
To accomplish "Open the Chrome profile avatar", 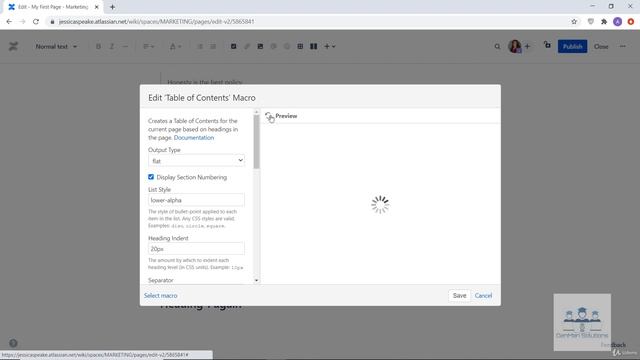I will coord(618,22).
